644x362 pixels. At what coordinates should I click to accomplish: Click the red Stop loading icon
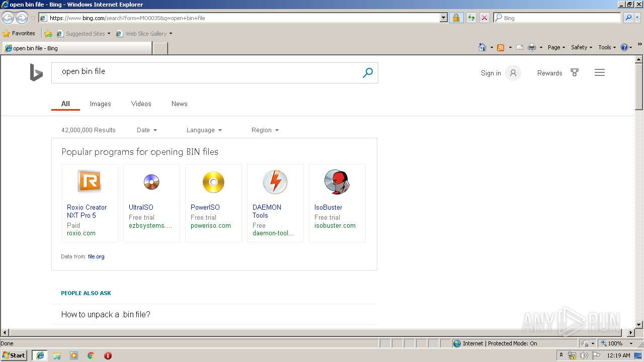pos(485,18)
